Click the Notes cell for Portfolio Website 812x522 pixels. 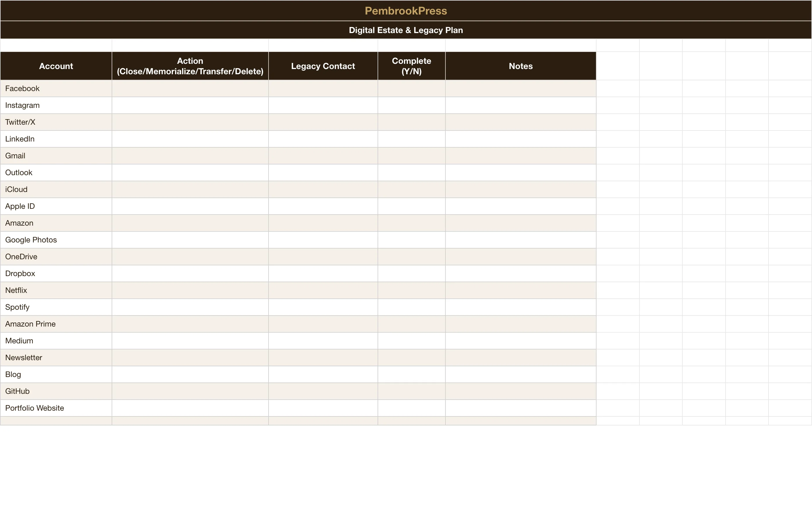(521, 408)
